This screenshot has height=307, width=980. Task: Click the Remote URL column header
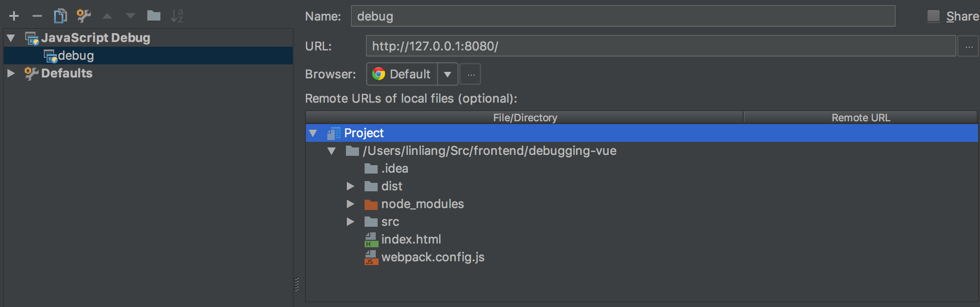point(860,118)
